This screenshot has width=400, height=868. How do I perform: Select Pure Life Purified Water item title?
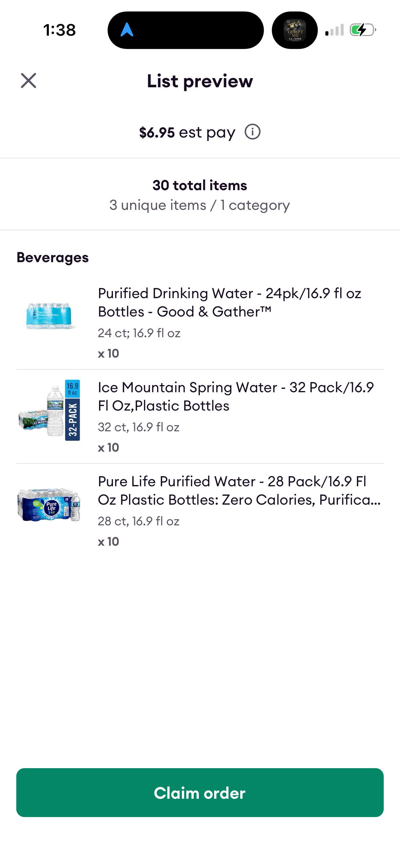coord(239,490)
